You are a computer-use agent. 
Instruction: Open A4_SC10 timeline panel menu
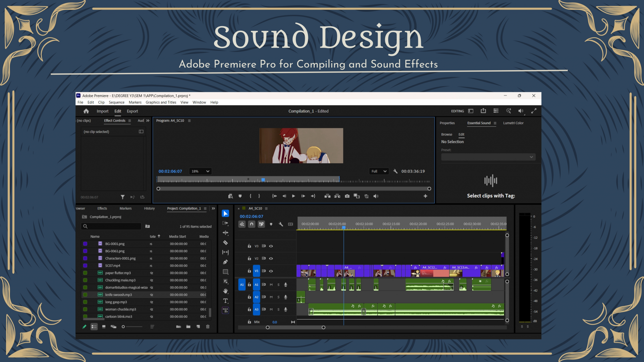coord(266,208)
